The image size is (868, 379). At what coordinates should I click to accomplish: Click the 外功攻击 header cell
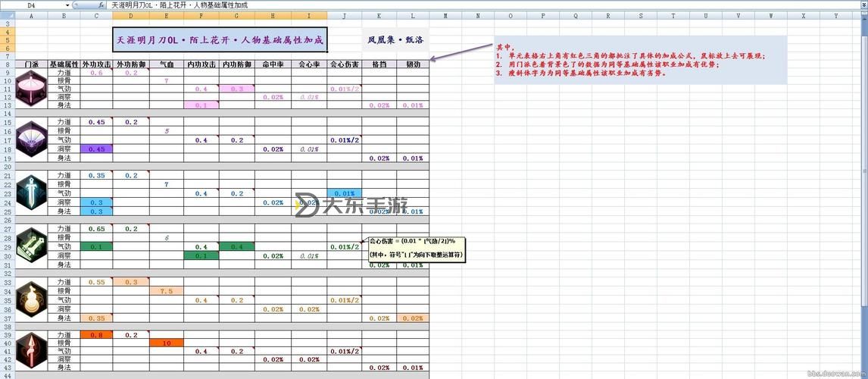pos(96,64)
